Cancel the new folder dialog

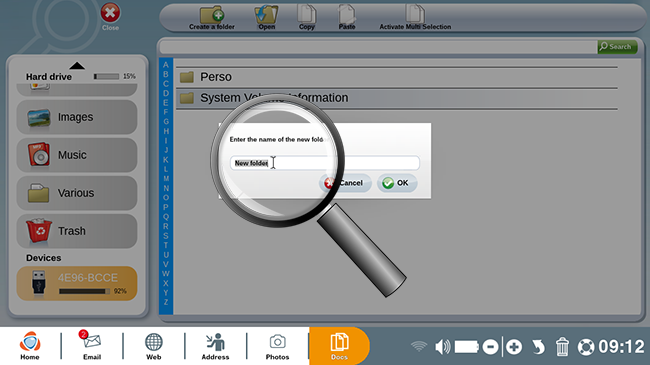pos(345,183)
